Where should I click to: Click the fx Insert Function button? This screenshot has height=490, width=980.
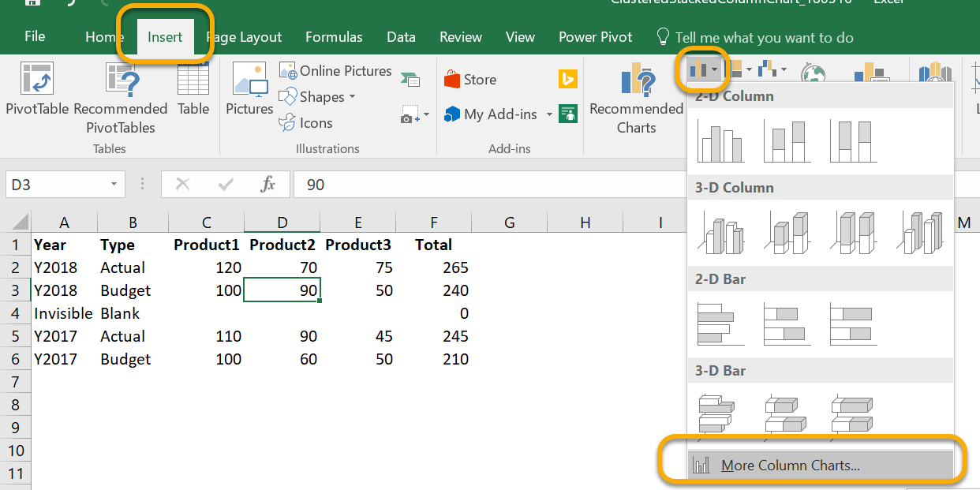(x=268, y=185)
